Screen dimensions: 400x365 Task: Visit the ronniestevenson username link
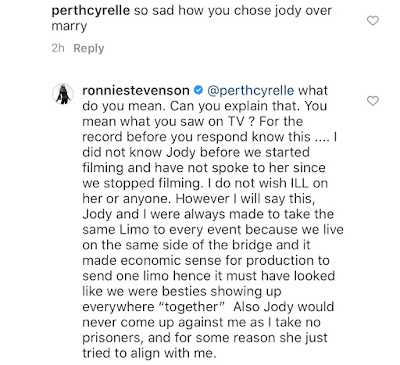(x=136, y=90)
